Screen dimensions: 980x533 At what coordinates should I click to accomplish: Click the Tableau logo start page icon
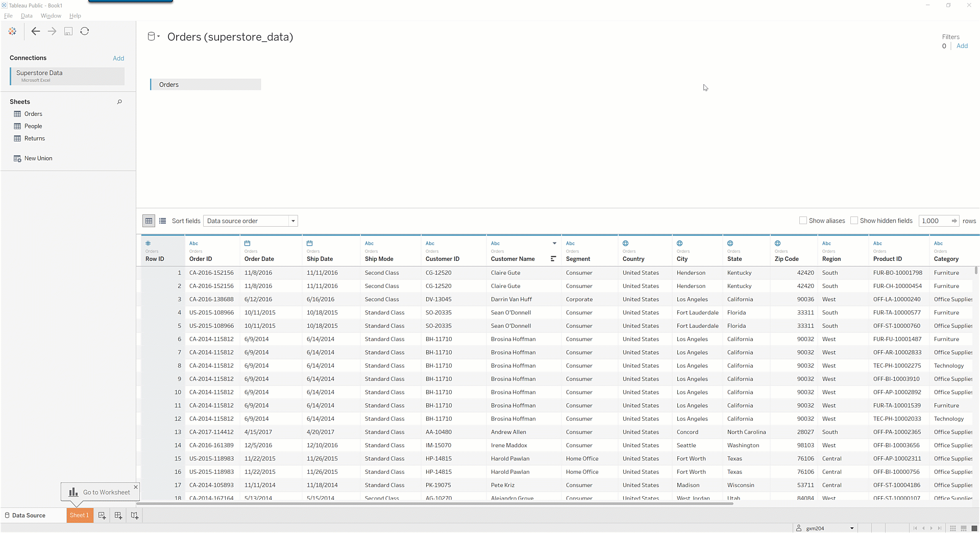(12, 32)
